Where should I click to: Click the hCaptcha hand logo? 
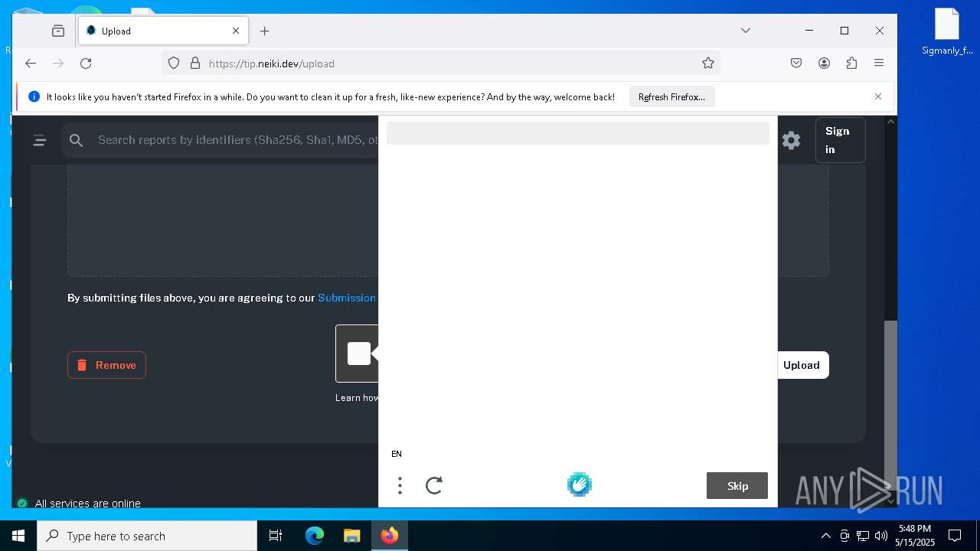(x=580, y=484)
